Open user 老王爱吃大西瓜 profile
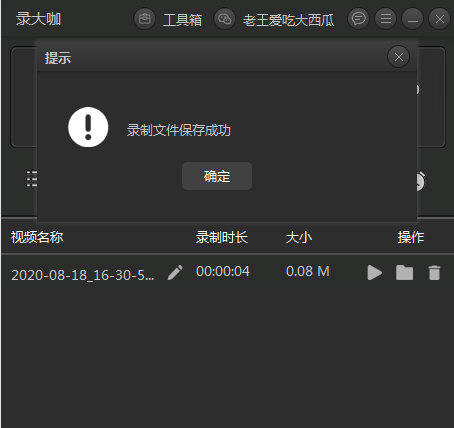The image size is (454, 428). (x=288, y=20)
